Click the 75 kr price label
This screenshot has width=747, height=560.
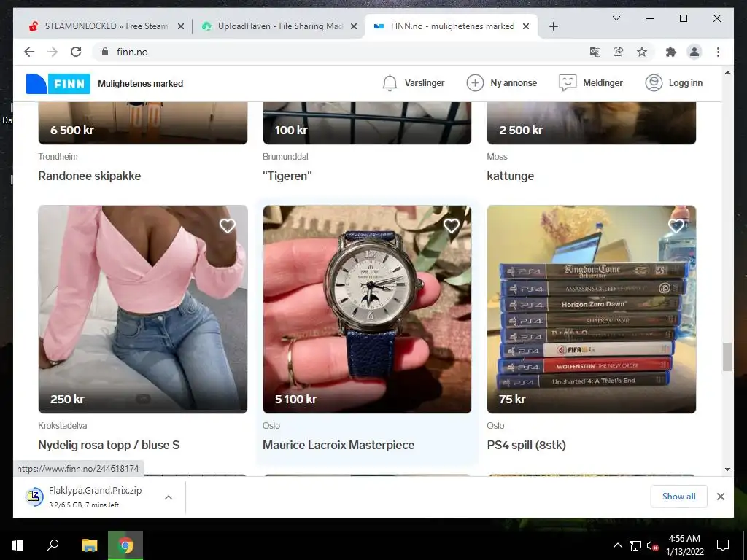pyautogui.click(x=512, y=399)
